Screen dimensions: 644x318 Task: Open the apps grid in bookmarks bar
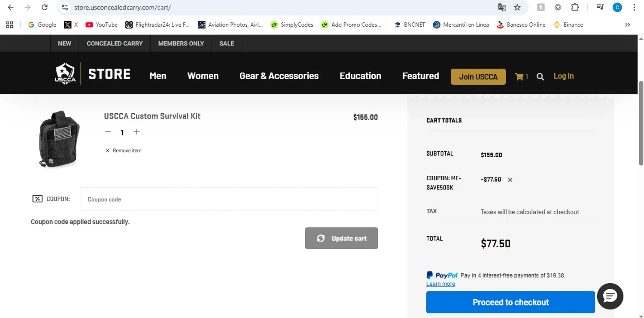tap(10, 24)
